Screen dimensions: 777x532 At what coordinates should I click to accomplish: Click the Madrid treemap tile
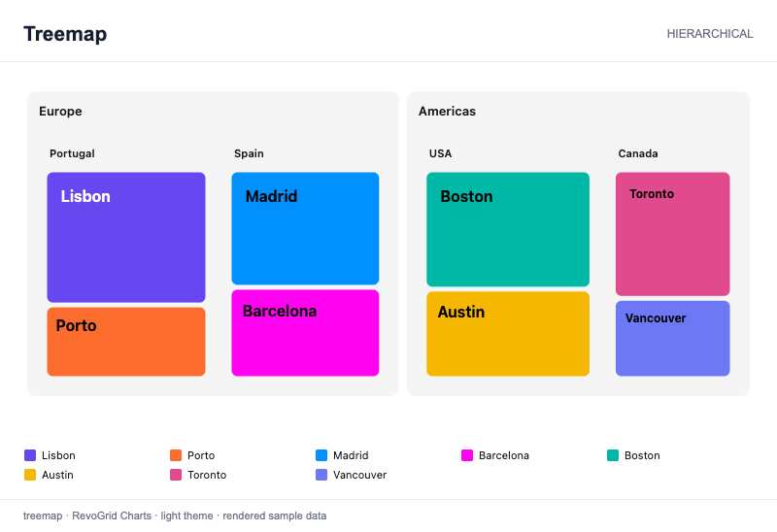(x=305, y=228)
